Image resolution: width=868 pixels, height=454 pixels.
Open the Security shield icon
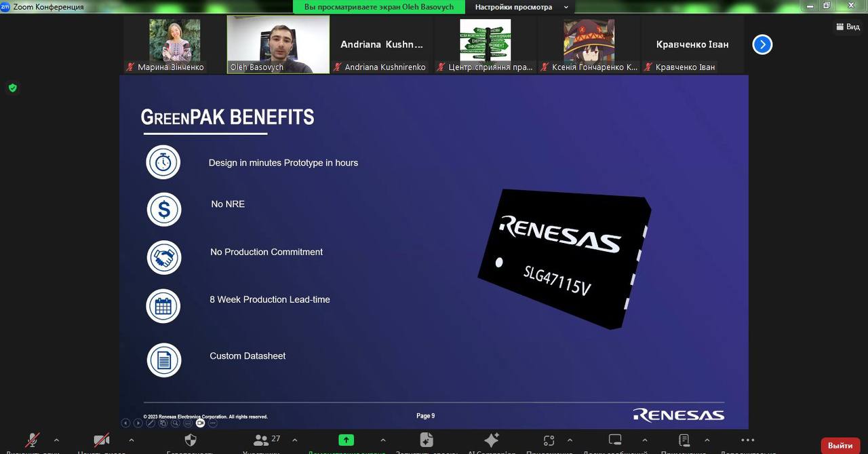pos(191,440)
